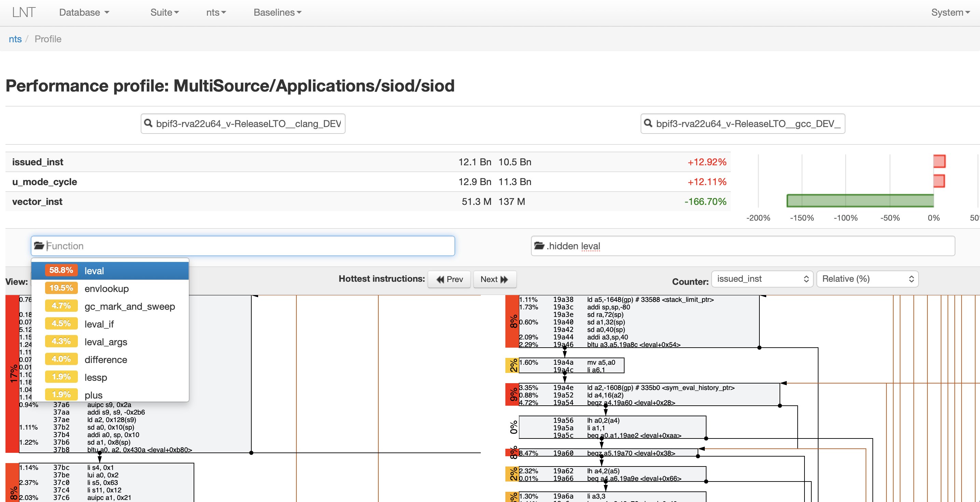Expand the Baselines dropdown

277,12
